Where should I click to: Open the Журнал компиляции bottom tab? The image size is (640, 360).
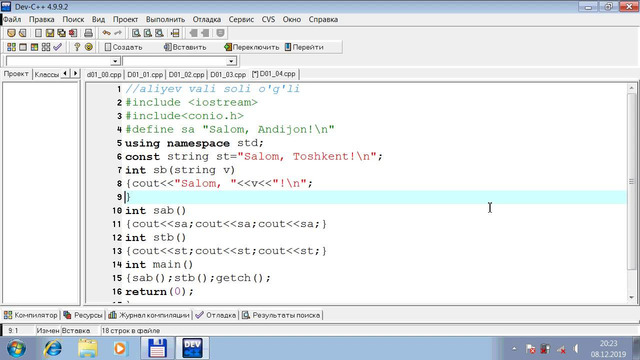click(x=149, y=315)
